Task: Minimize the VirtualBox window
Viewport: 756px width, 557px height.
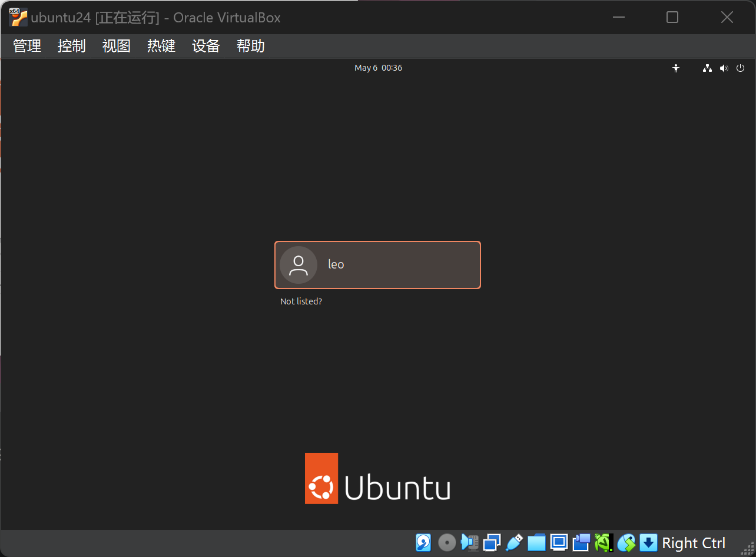Action: tap(618, 17)
